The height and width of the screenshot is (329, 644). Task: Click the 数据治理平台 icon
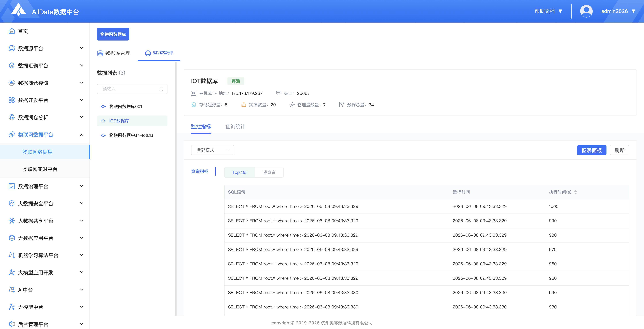point(11,186)
